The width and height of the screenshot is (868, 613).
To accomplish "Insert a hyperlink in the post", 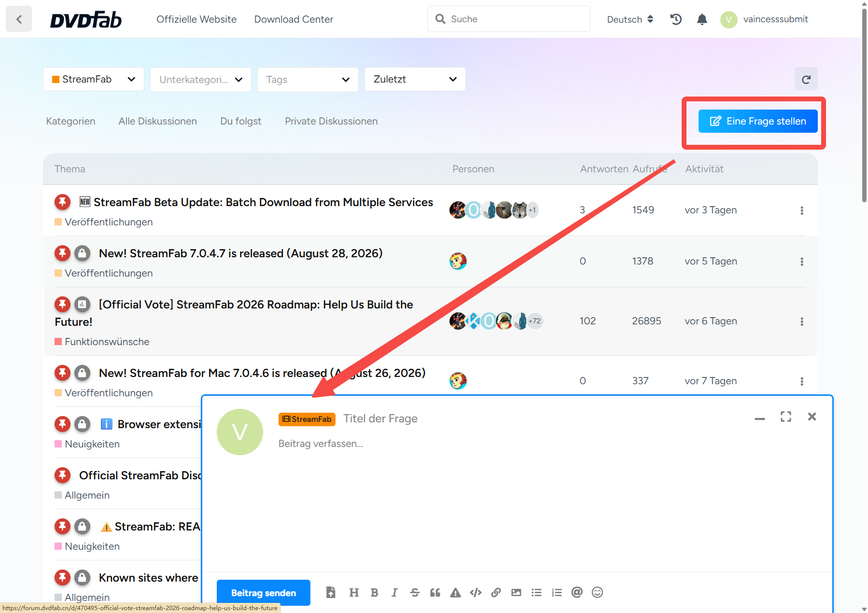I will point(496,592).
